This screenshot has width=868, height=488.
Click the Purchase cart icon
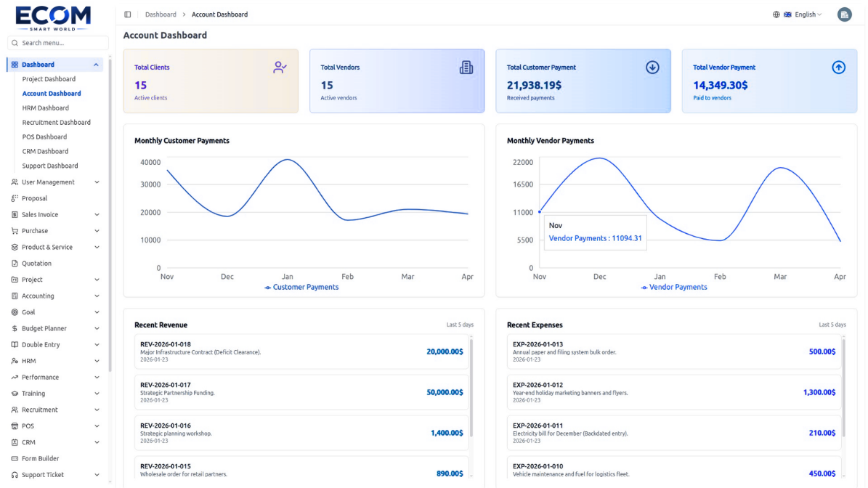tap(15, 231)
